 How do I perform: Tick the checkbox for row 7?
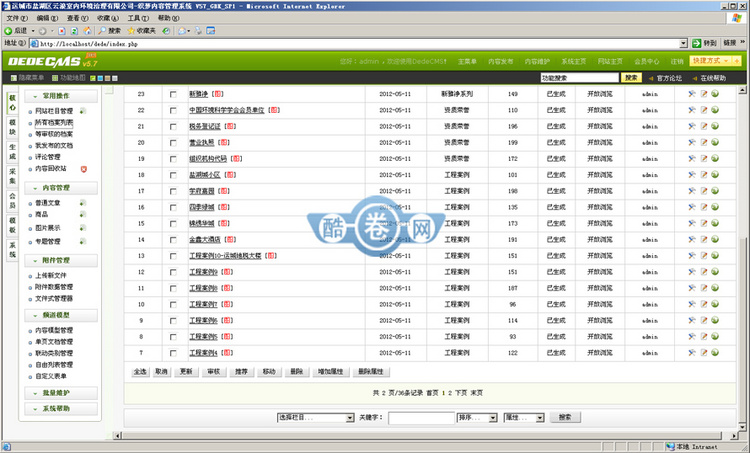173,353
